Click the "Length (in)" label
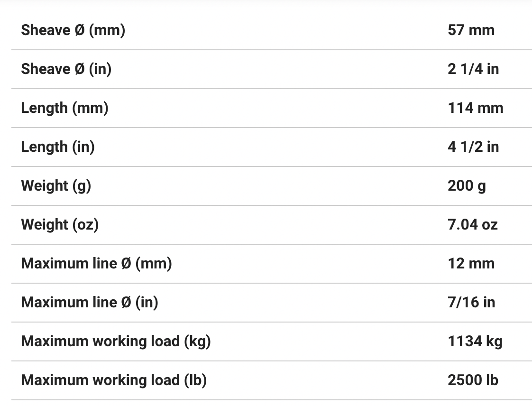The image size is (532, 406). [58, 147]
